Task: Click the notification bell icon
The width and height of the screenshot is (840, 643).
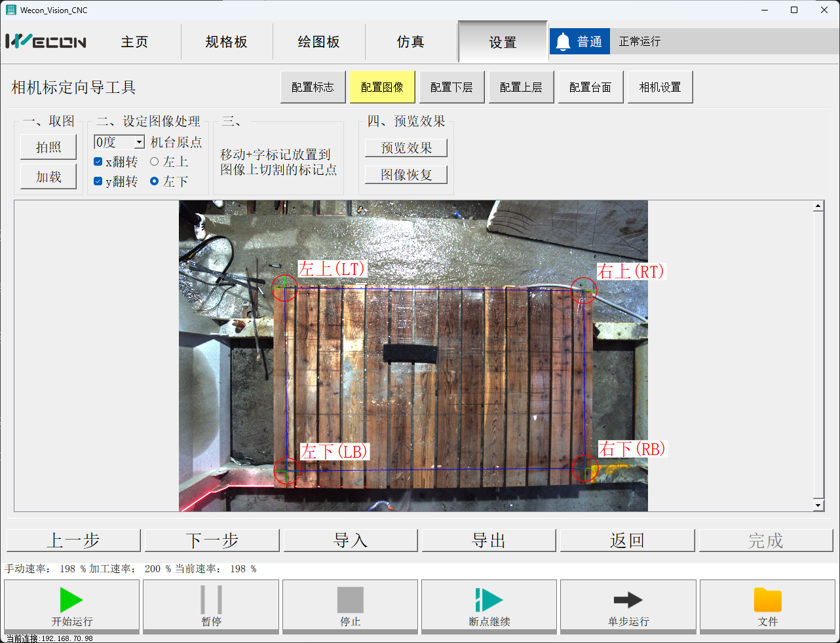Action: 563,42
